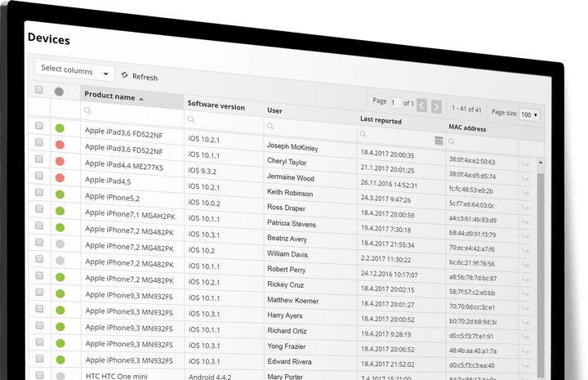Click the red status dot for Cheryl Taylor's device

(60, 145)
